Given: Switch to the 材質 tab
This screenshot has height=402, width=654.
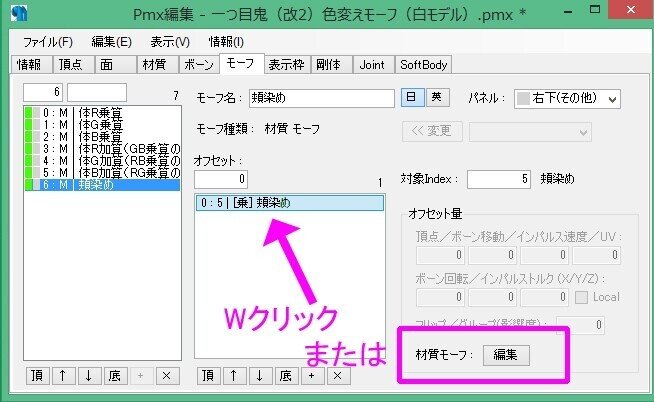Looking at the screenshot, I should (x=157, y=65).
